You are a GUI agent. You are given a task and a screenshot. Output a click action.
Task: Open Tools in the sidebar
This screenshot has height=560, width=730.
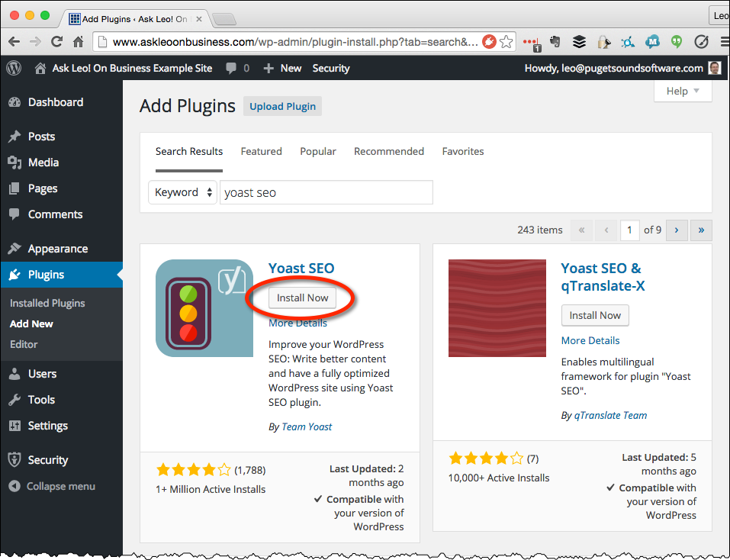pos(41,400)
